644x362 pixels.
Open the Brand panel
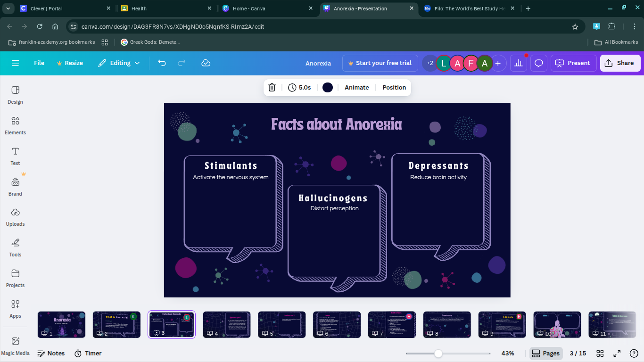pos(15,186)
